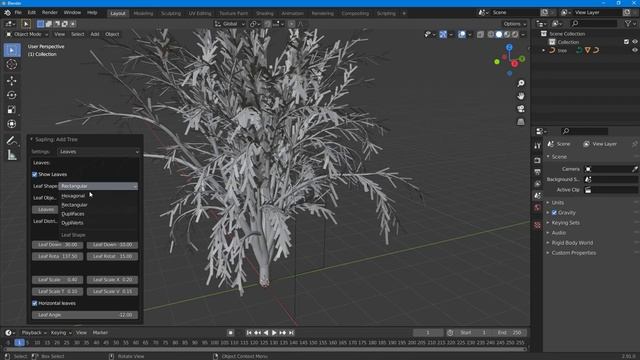The image size is (640, 360).
Task: Select the Select Box tool
Action: [12, 50]
